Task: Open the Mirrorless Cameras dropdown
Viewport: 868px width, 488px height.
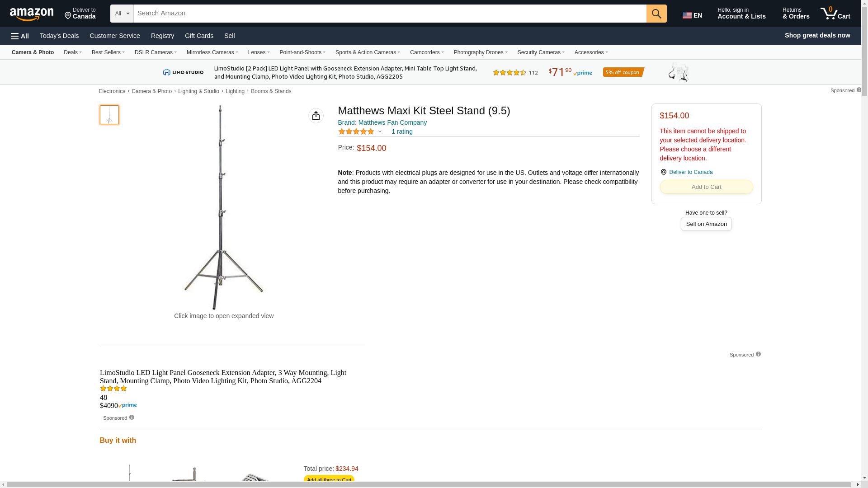Action: [x=212, y=52]
